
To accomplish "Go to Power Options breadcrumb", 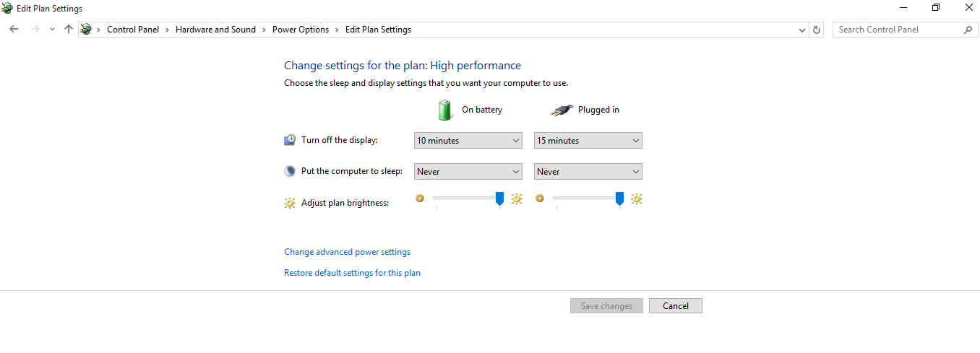I will coord(300,30).
